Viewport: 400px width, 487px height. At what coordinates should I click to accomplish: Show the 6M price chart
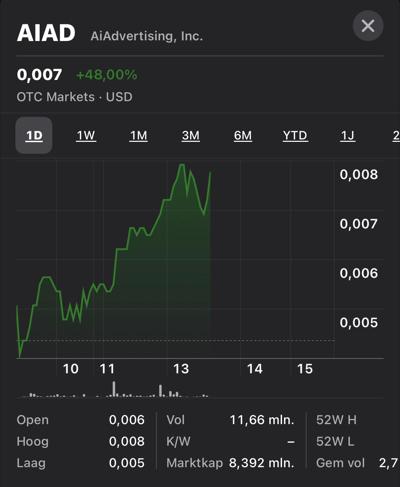pos(243,135)
